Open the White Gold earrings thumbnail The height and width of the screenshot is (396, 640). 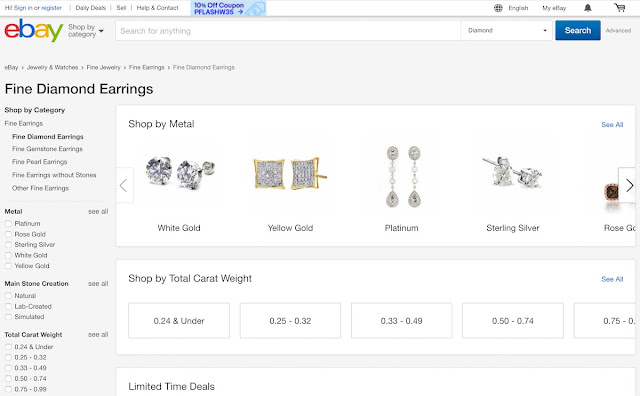pyautogui.click(x=179, y=174)
